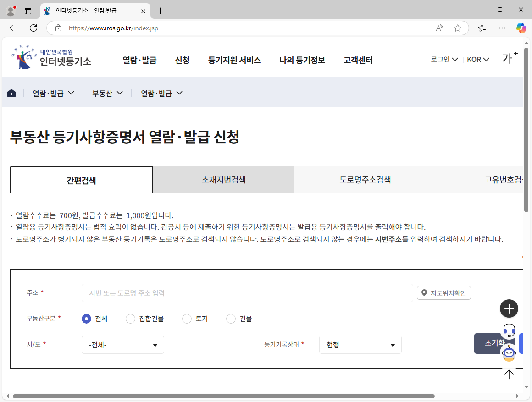Click the address input field
This screenshot has height=402, width=532.
pyautogui.click(x=247, y=292)
